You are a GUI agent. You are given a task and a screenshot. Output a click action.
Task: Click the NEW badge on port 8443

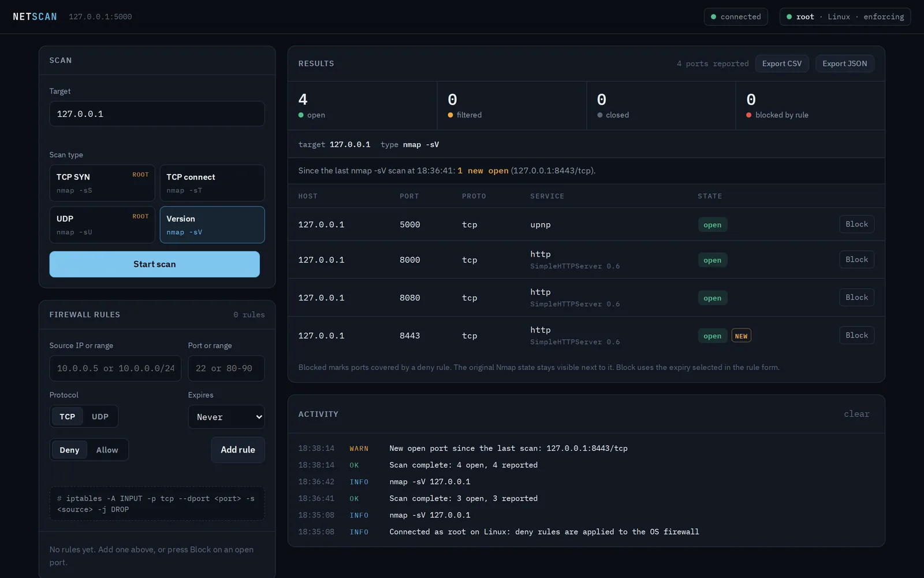coord(741,336)
